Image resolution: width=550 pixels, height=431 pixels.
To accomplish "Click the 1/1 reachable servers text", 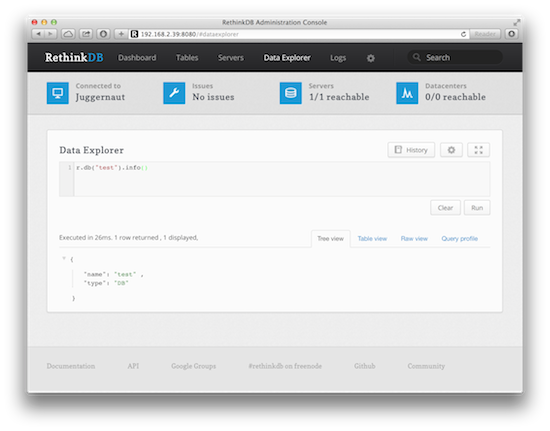I will point(339,97).
